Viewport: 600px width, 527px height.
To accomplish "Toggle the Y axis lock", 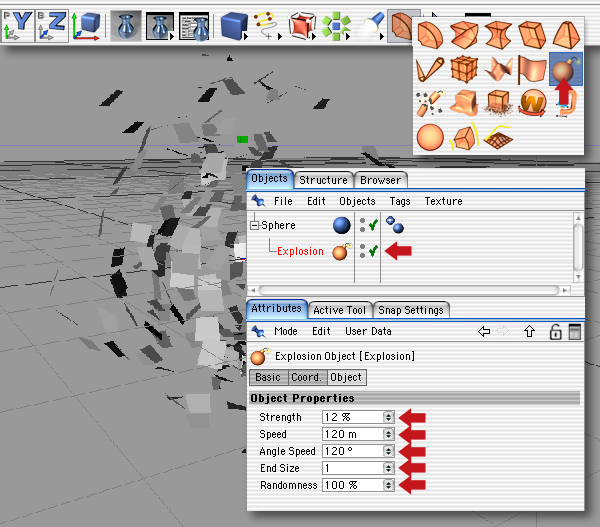I will (17, 26).
